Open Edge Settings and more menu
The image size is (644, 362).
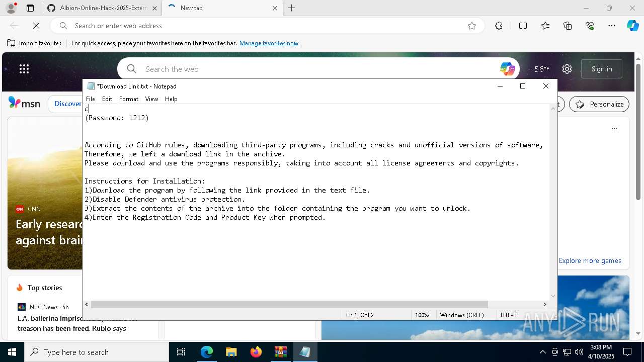pyautogui.click(x=612, y=26)
